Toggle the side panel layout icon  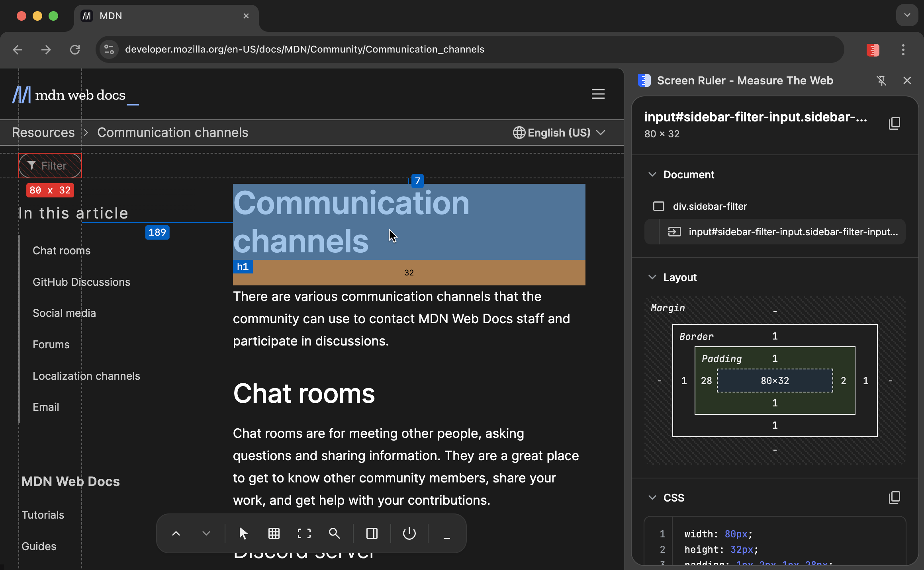click(372, 533)
